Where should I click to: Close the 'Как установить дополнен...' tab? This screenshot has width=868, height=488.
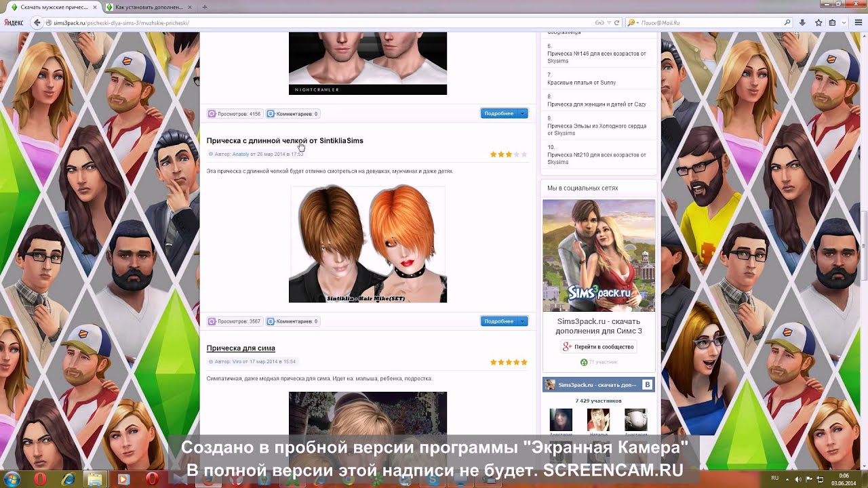[x=190, y=7]
